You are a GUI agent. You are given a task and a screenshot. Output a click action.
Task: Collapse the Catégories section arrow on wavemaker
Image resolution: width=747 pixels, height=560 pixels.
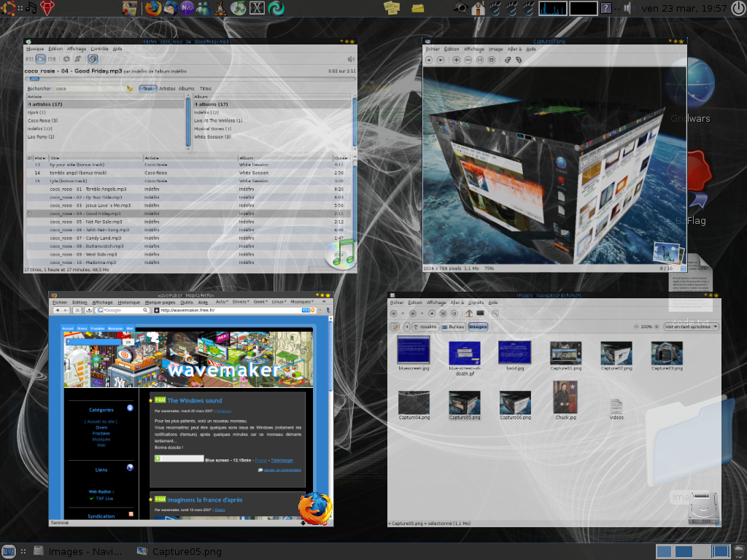130,408
